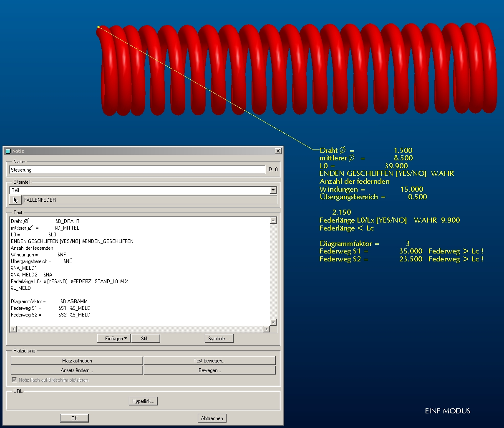The image size is (504, 428).
Task: Click the '&D_MITTEL' text in editor
Action: point(67,228)
